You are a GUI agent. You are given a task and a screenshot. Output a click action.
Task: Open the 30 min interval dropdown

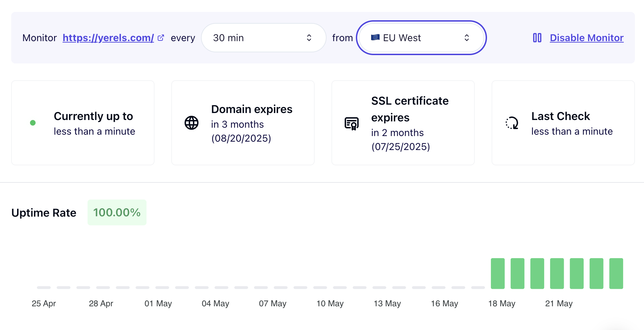click(264, 38)
